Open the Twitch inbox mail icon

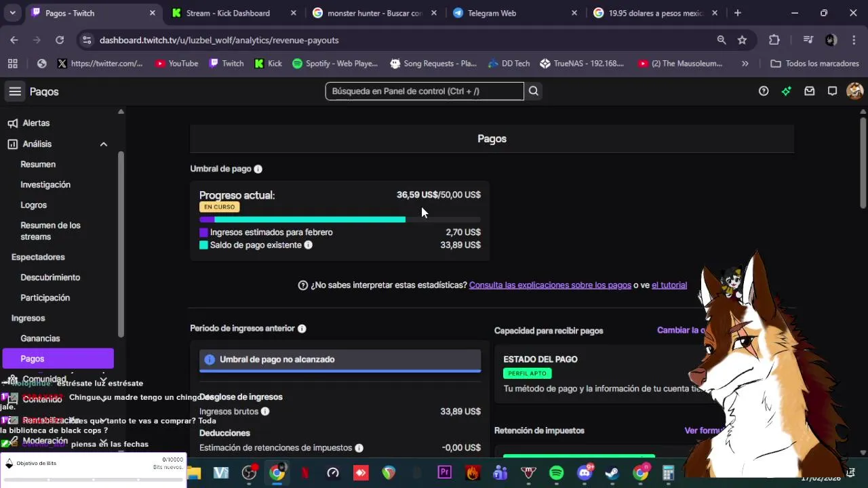(809, 91)
